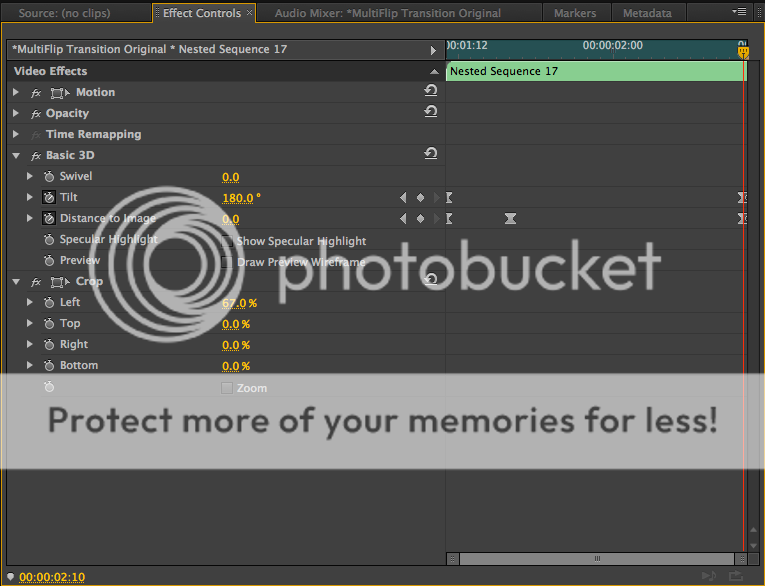Toggle Crop Left animation stopwatch
This screenshot has width=765, height=586.
(49, 303)
